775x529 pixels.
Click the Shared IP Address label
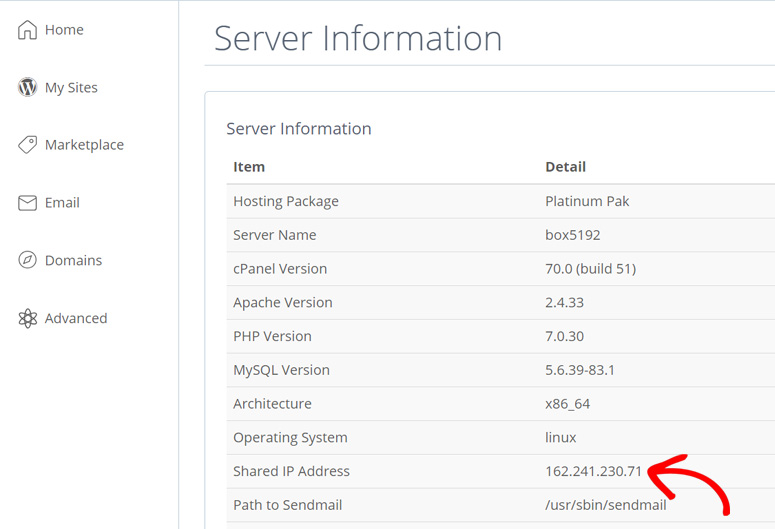(291, 471)
